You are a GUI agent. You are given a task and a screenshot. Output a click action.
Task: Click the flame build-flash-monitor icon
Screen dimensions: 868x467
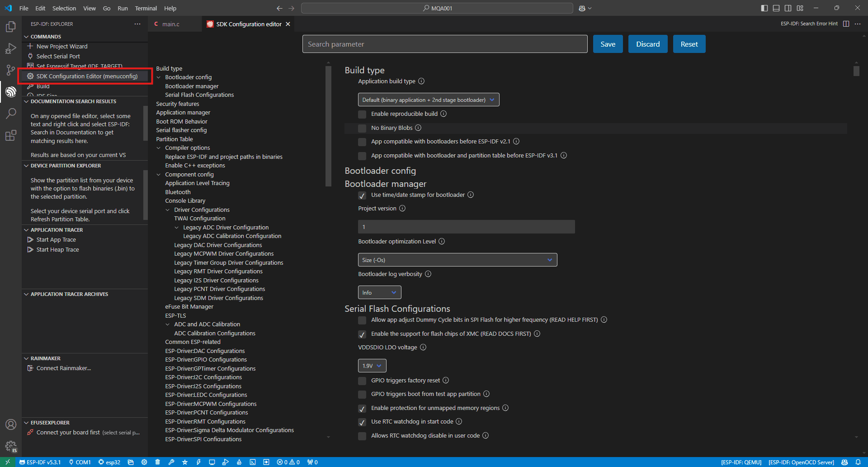point(239,462)
